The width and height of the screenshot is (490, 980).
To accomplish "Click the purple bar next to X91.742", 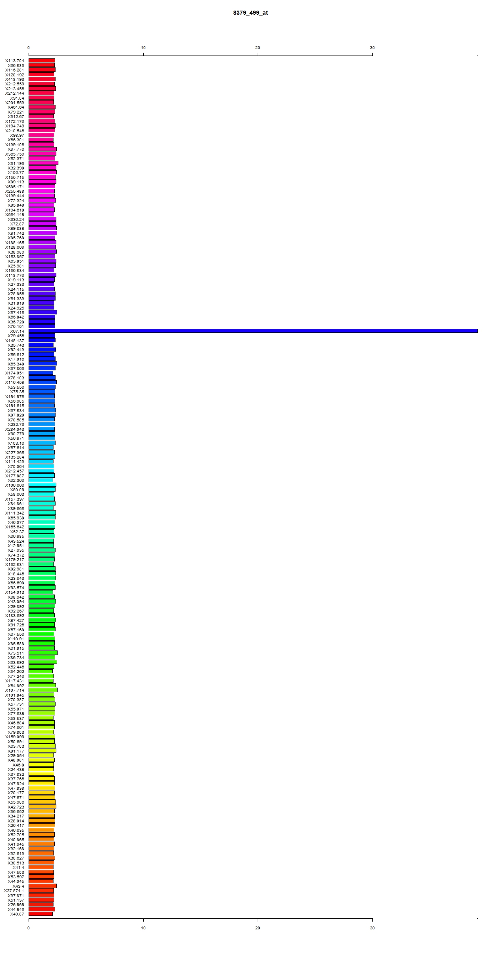I will [42, 233].
